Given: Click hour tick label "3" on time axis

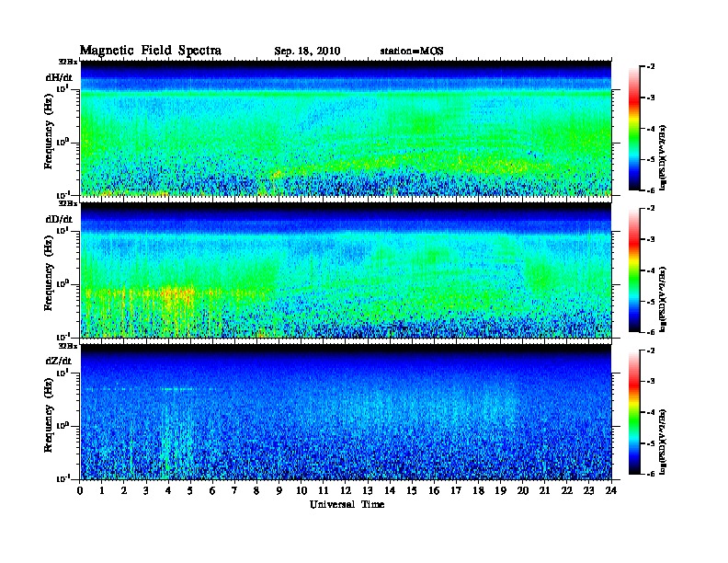Looking at the screenshot, I should tap(147, 491).
